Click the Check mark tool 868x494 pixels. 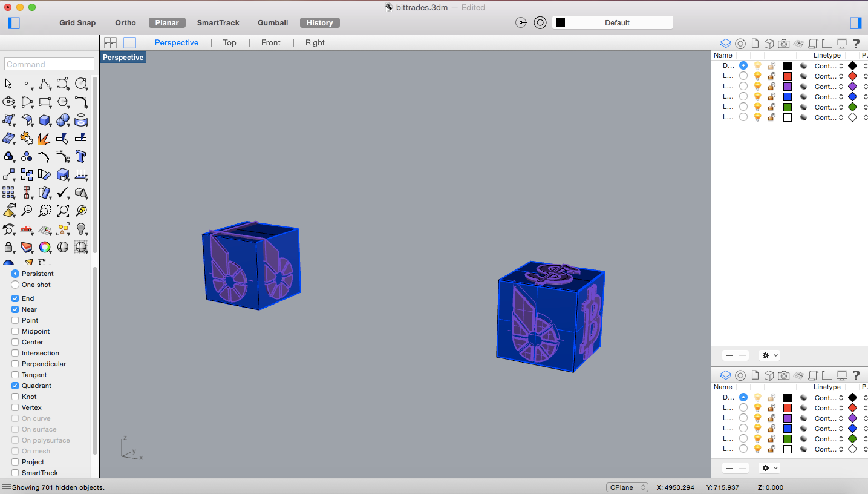tap(63, 193)
